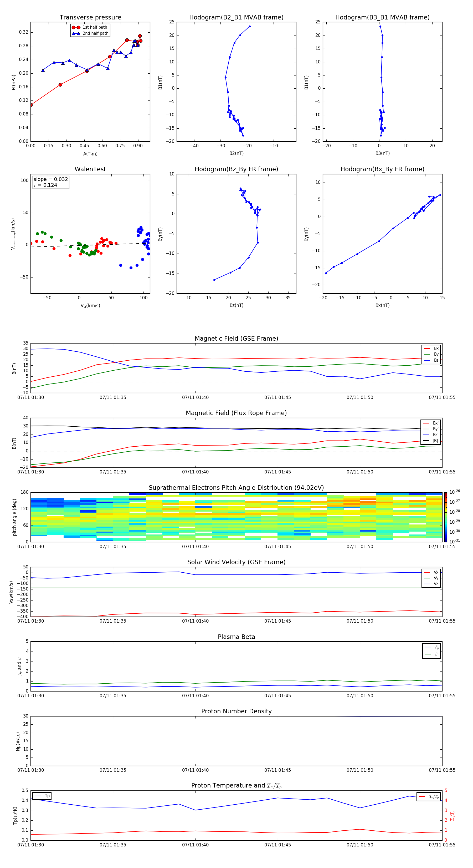
Task: Select '|B|' in the Flux Rope legend
Action: pos(431,441)
